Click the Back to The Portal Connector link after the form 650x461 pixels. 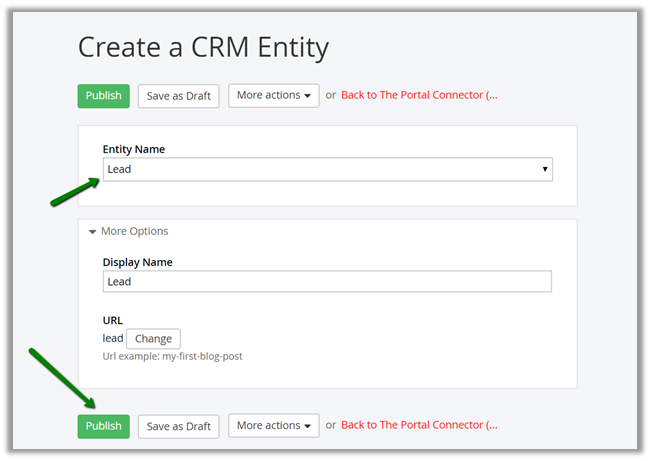(x=418, y=426)
